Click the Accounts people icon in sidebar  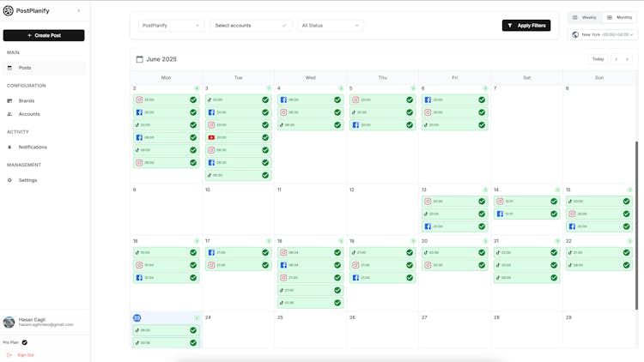pos(10,114)
